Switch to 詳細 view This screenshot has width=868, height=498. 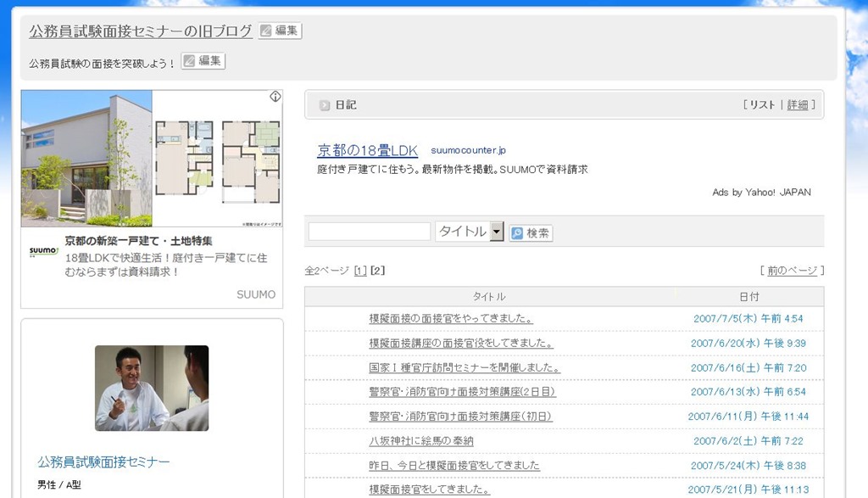click(798, 105)
